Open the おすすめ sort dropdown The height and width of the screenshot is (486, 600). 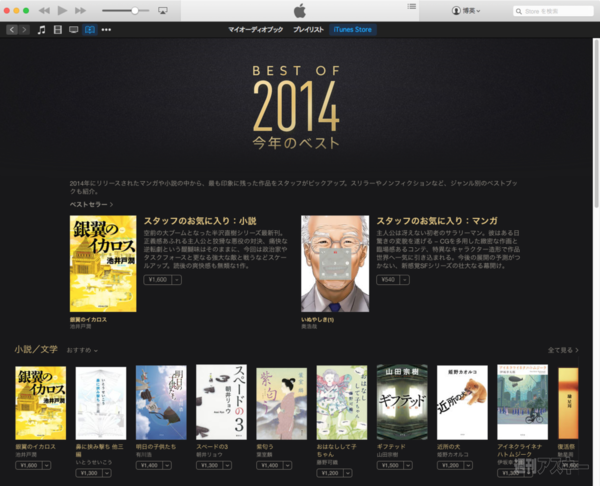[82, 350]
